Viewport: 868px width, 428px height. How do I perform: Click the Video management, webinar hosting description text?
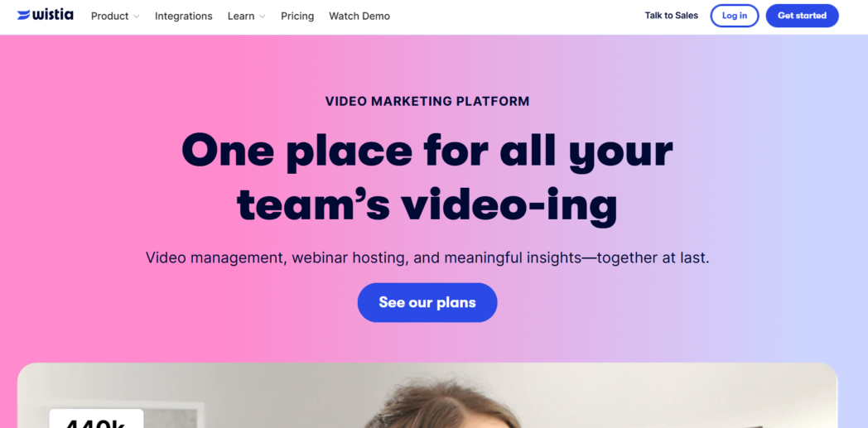[427, 257]
